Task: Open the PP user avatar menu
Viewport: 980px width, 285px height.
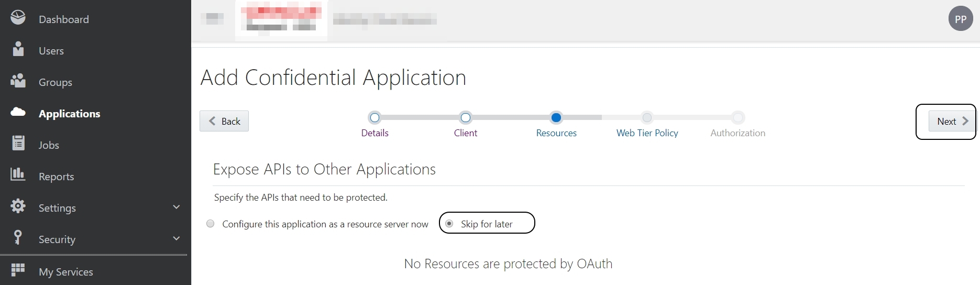Action: click(x=960, y=19)
